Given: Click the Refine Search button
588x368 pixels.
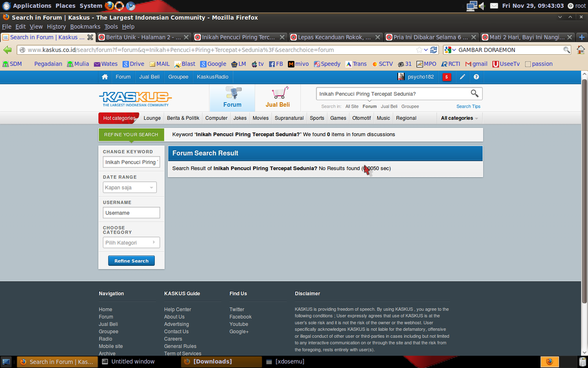Looking at the screenshot, I should click(131, 261).
